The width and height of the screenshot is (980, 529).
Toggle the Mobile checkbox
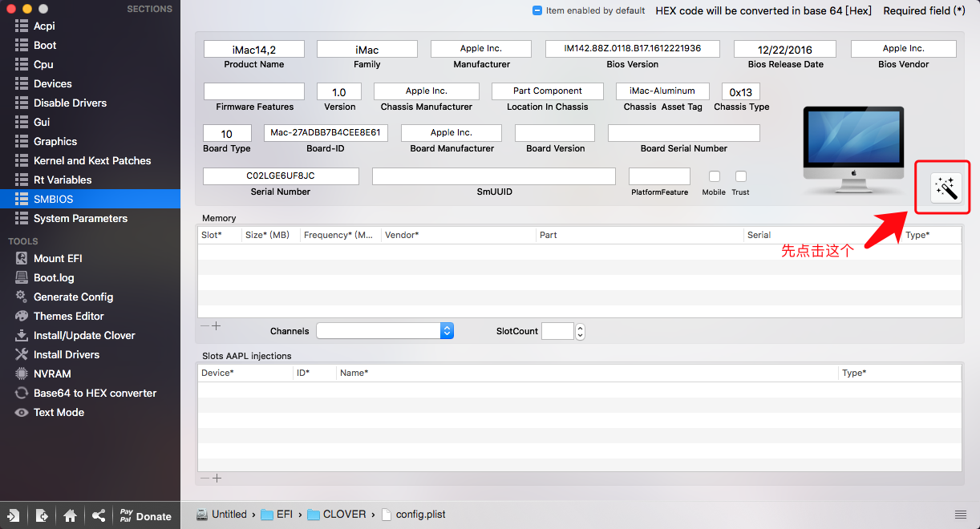coord(714,176)
